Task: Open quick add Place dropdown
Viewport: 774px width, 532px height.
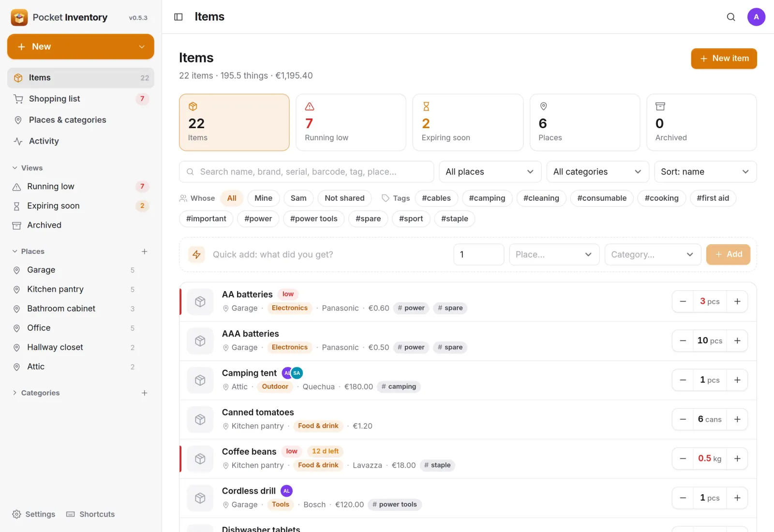Action: tap(554, 254)
